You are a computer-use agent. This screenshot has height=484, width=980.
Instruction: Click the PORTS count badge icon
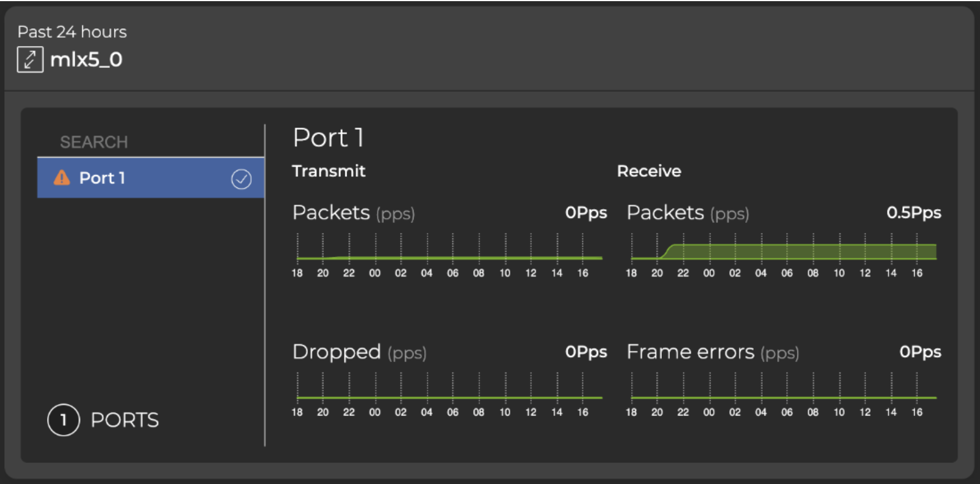pyautogui.click(x=62, y=420)
